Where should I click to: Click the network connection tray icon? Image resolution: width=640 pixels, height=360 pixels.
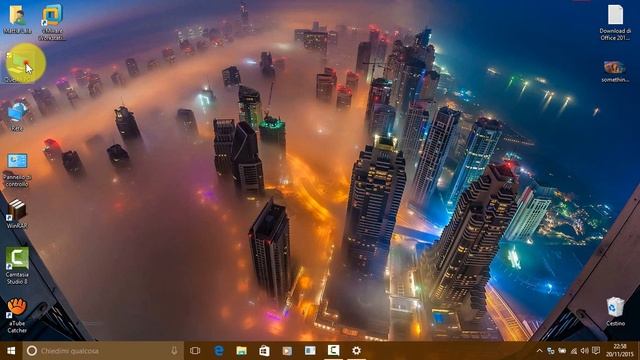(551, 351)
